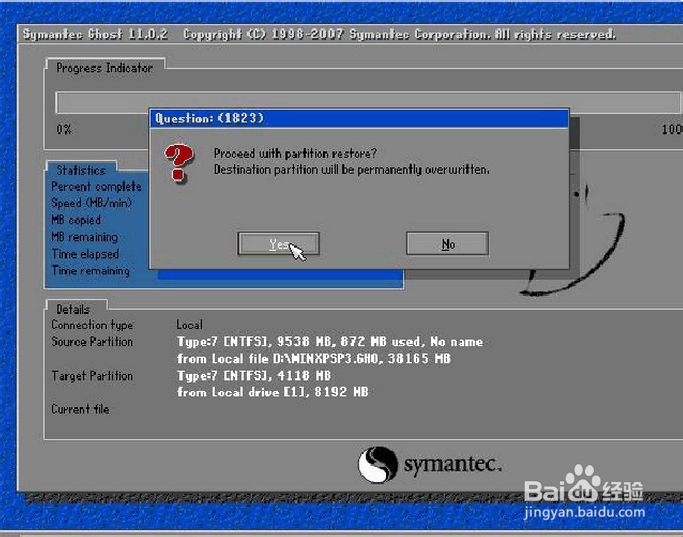
Task: Click source value 'Type:7 [NTFS], 9538 MB'
Action: click(x=330, y=341)
